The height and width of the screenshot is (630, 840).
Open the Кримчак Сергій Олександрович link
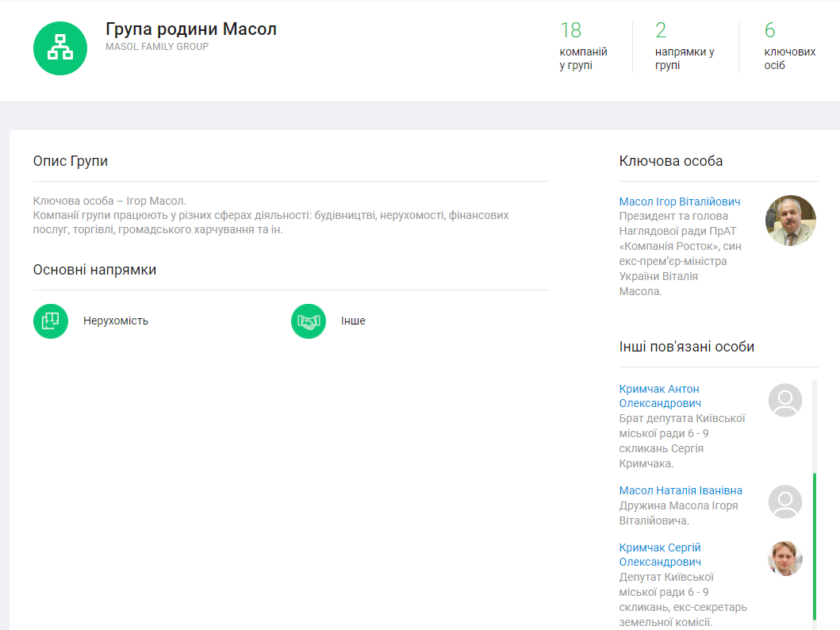(x=660, y=555)
